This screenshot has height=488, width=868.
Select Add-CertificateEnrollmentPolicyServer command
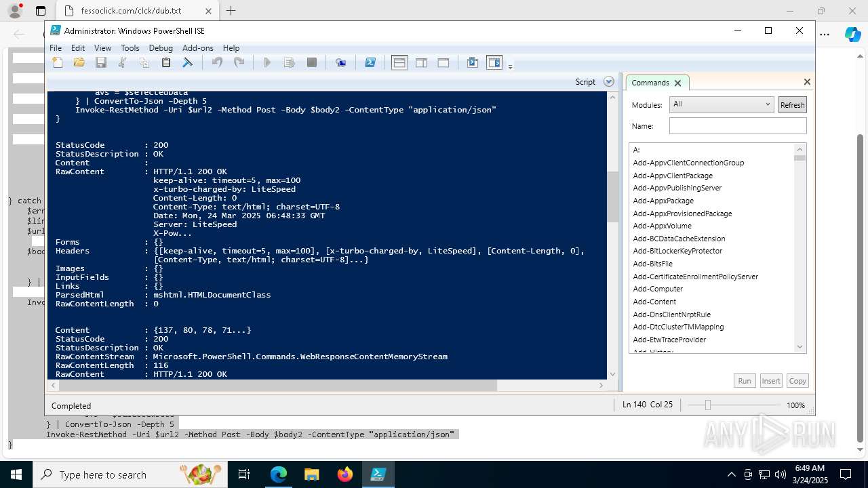coord(696,277)
